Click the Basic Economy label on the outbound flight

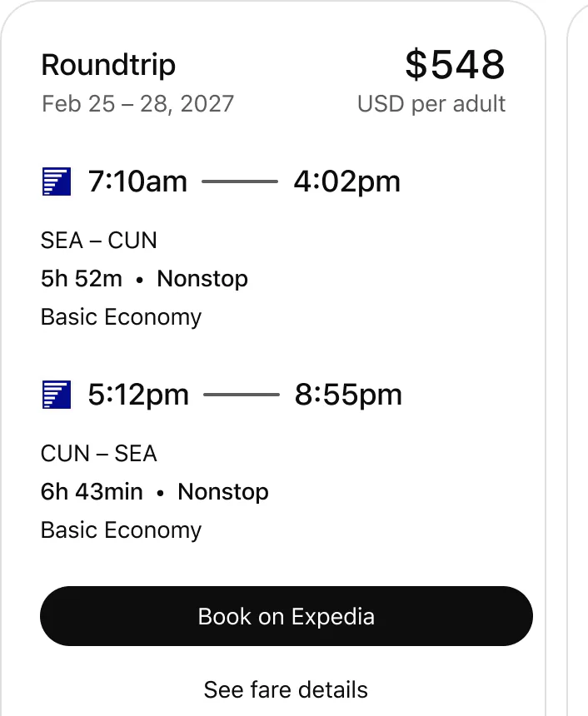(x=120, y=316)
